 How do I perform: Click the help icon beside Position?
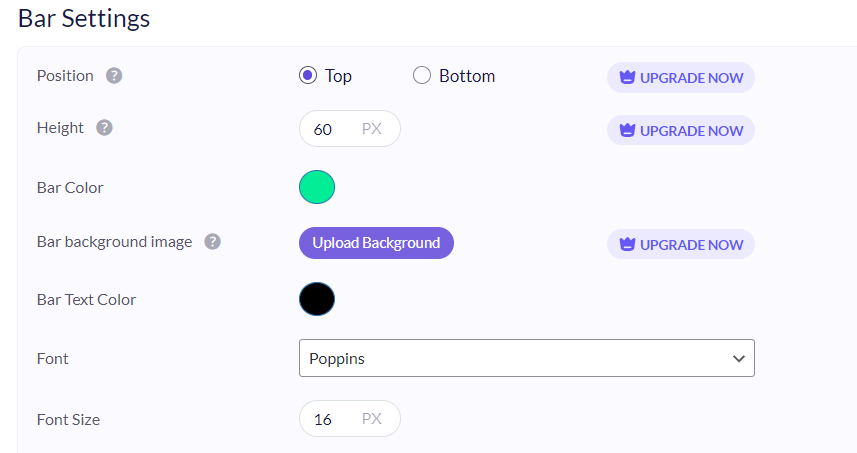(114, 76)
